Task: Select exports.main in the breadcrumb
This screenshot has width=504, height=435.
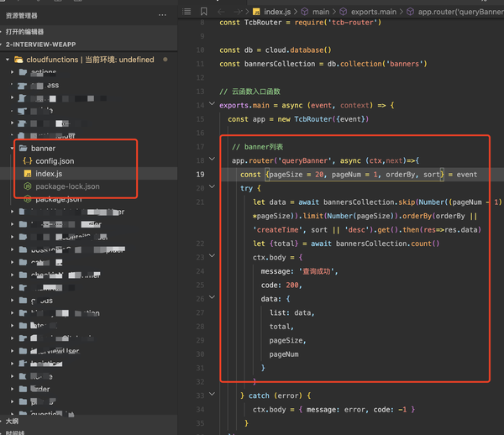Action: pyautogui.click(x=374, y=12)
